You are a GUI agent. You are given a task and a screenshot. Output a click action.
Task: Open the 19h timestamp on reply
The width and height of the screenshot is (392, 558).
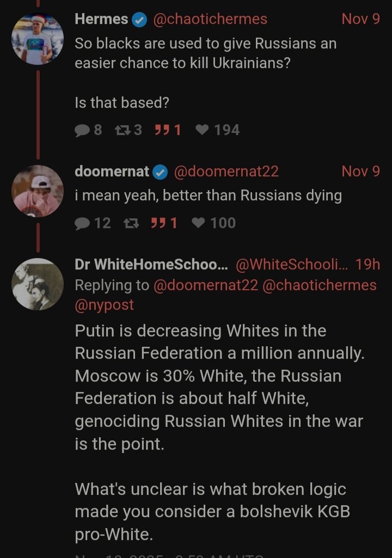tap(368, 265)
